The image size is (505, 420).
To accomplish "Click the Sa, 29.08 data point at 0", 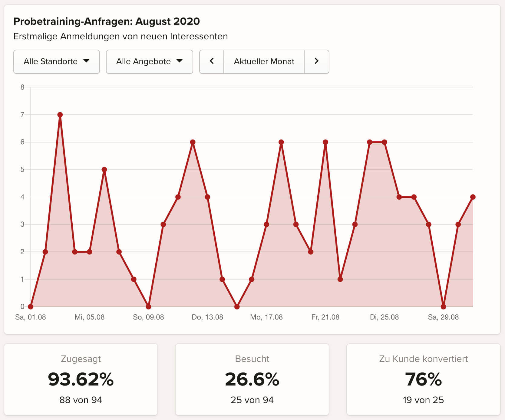I will [444, 307].
